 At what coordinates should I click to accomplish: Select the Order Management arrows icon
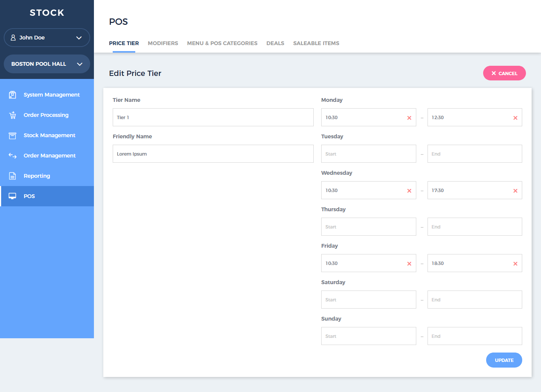12,156
